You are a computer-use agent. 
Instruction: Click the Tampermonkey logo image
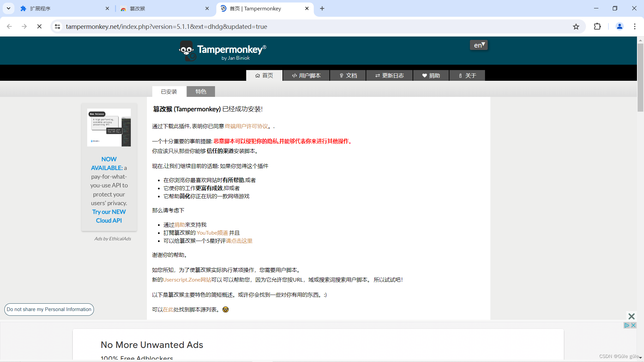coord(223,51)
